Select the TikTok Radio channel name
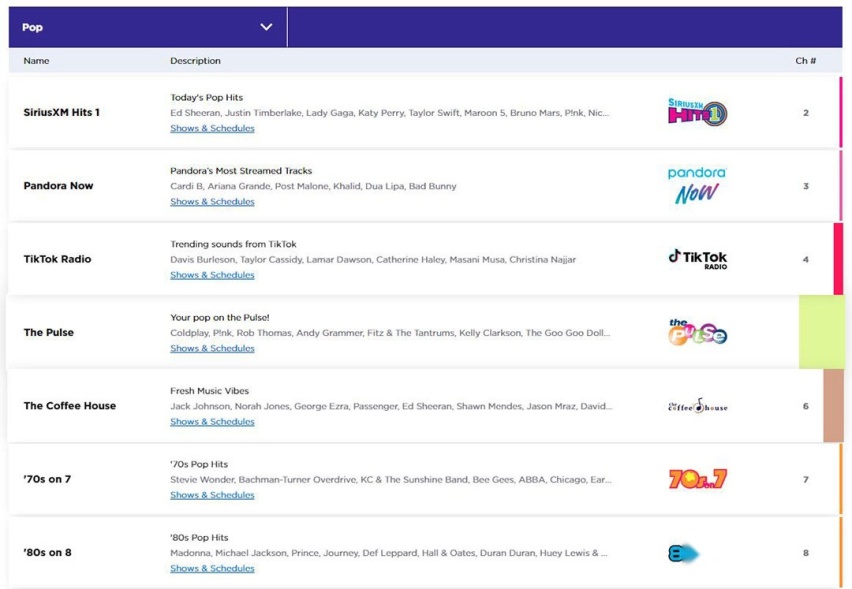The width and height of the screenshot is (852, 589). tap(57, 259)
